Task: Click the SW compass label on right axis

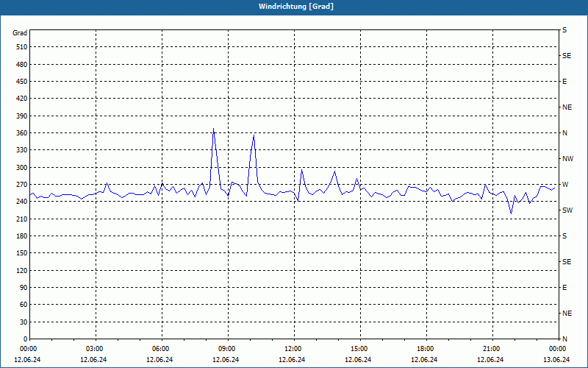Action: pos(567,210)
